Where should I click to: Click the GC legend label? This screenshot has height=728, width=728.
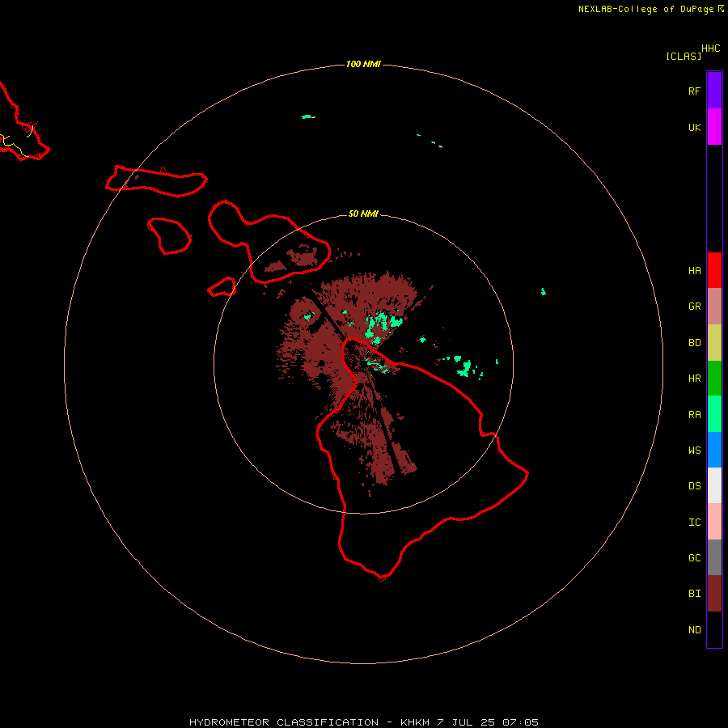[694, 557]
